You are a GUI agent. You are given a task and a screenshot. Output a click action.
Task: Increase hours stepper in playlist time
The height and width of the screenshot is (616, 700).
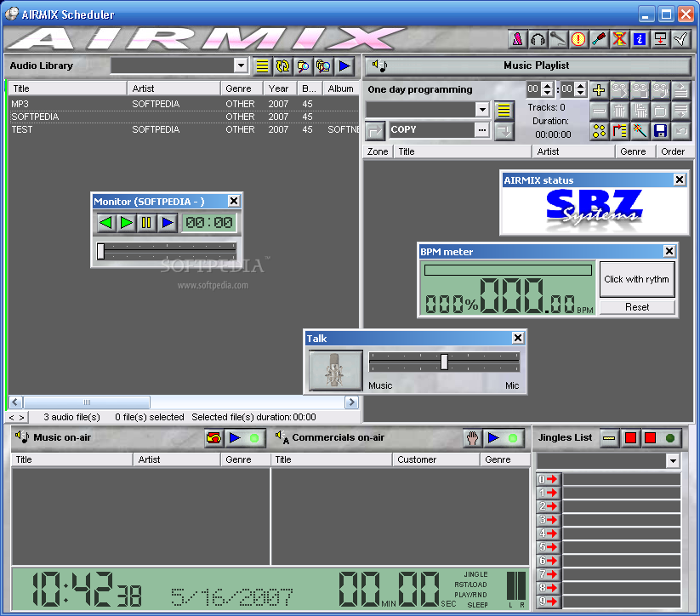548,85
